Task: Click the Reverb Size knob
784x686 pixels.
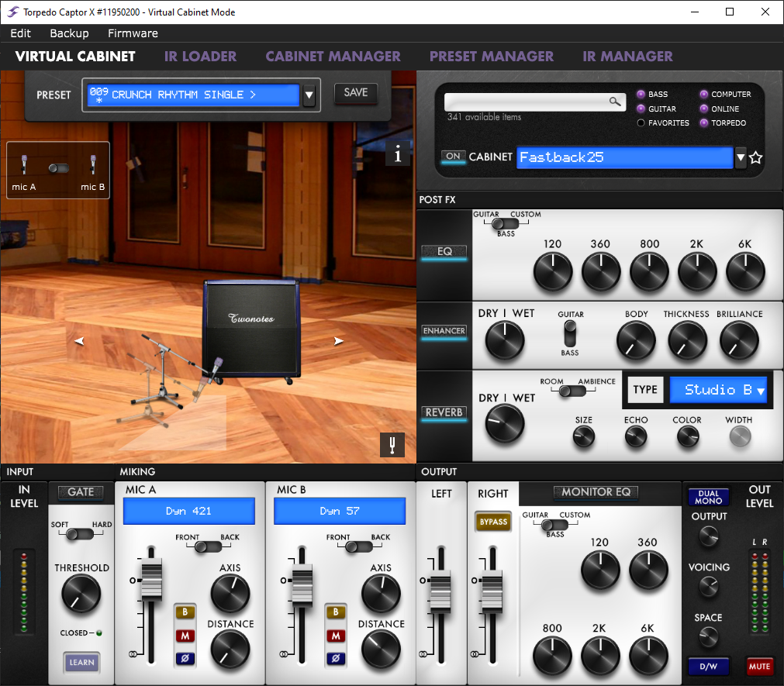Action: point(583,437)
